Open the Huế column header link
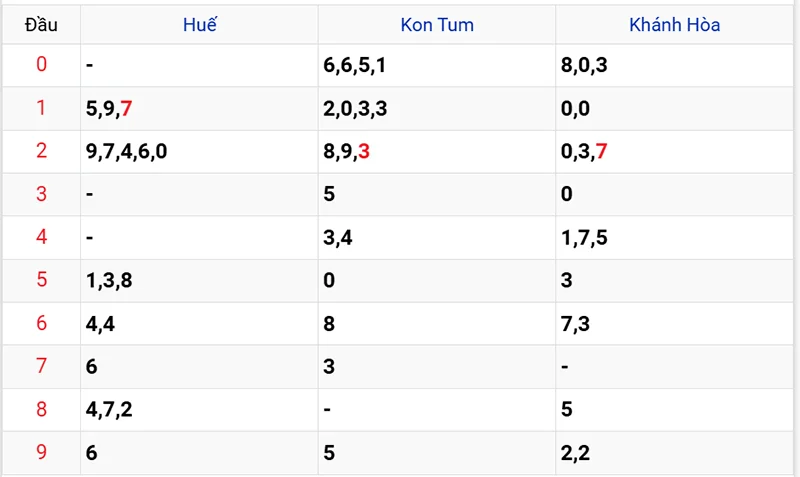Screen dimensions: 800x477 pos(200,25)
